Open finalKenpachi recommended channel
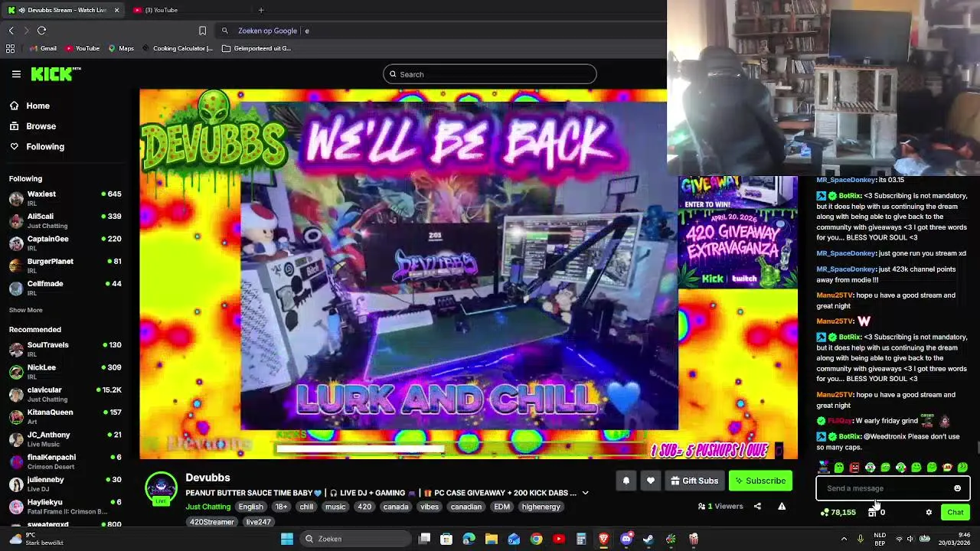The width and height of the screenshot is (980, 551). tap(65, 461)
